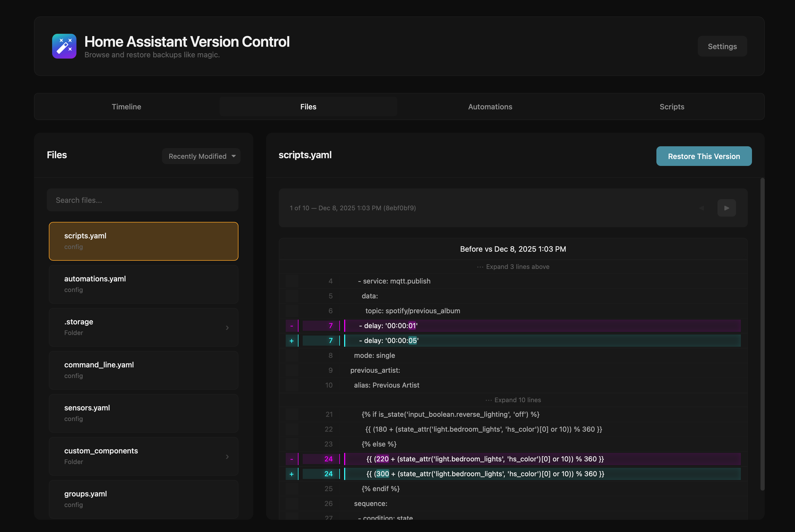Click the previous version back arrow icon

(x=702, y=208)
